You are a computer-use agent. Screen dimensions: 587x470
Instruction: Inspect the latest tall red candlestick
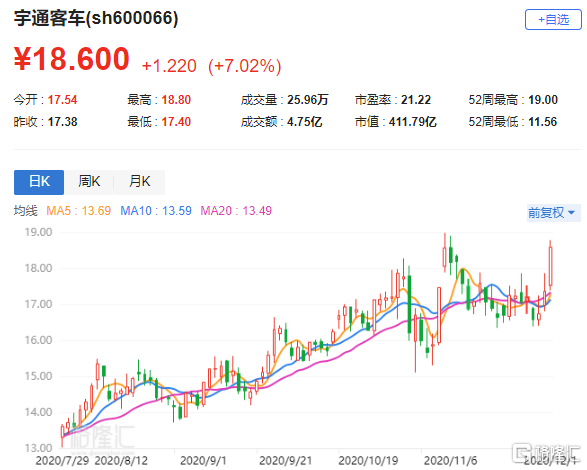(x=551, y=266)
